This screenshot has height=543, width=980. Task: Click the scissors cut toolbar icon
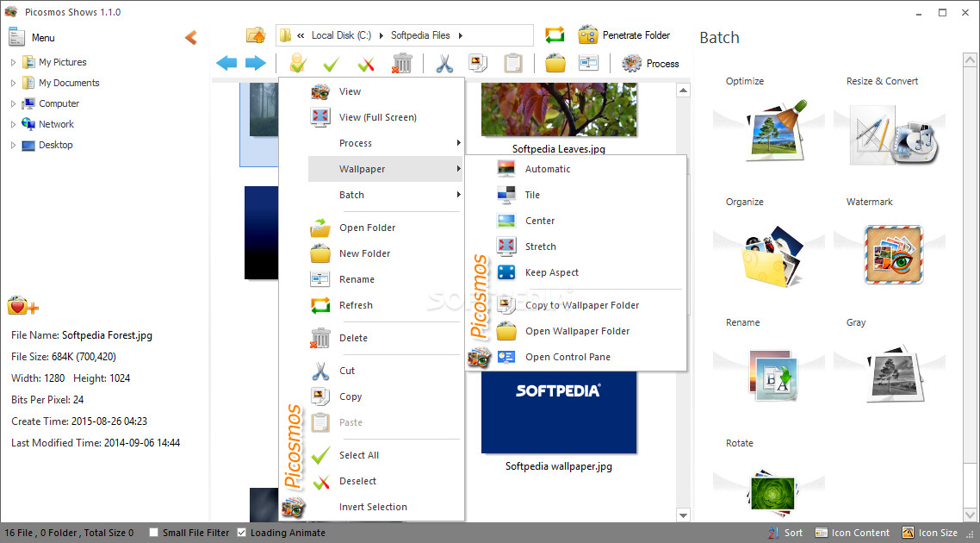pos(443,63)
